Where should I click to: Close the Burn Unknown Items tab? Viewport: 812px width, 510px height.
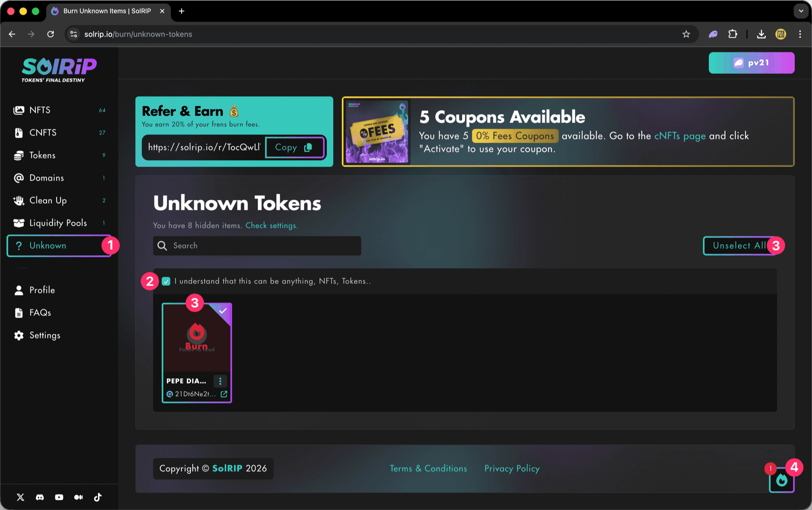pyautogui.click(x=162, y=11)
